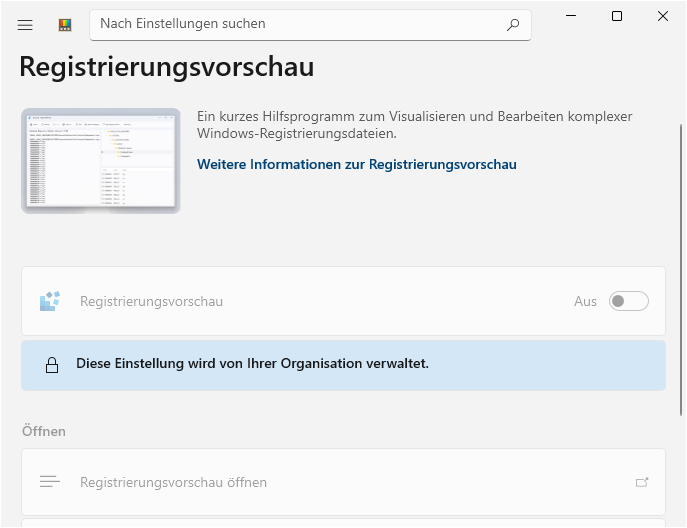Click the lock icon in organisation notice
The height and width of the screenshot is (528, 687).
(x=52, y=365)
